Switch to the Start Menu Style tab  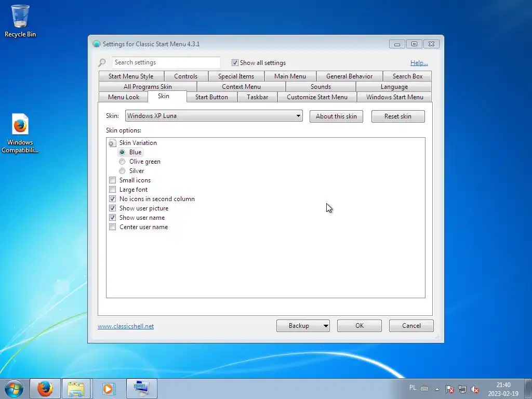click(131, 76)
